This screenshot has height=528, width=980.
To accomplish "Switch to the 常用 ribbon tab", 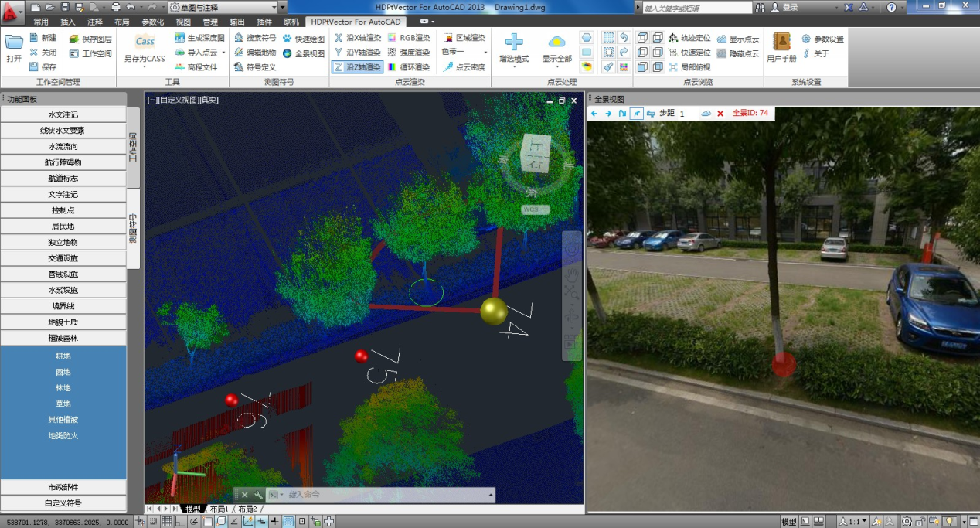I will [x=40, y=22].
